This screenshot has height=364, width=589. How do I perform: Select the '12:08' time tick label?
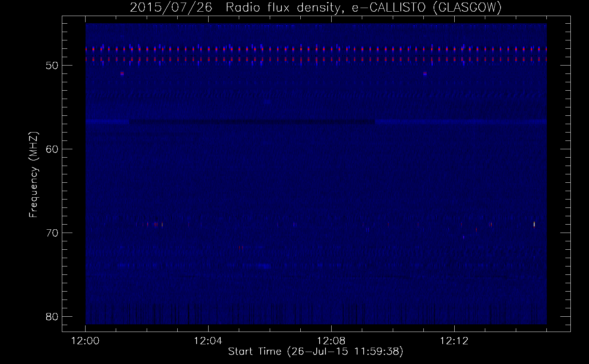click(331, 341)
